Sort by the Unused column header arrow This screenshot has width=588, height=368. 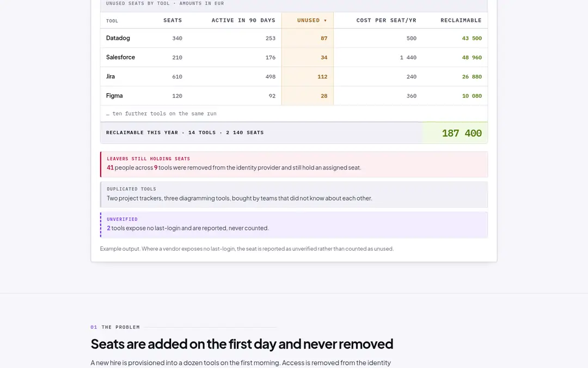point(325,21)
